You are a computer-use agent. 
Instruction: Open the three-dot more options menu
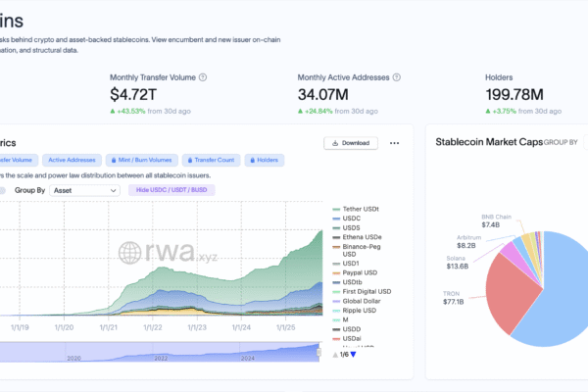(394, 142)
